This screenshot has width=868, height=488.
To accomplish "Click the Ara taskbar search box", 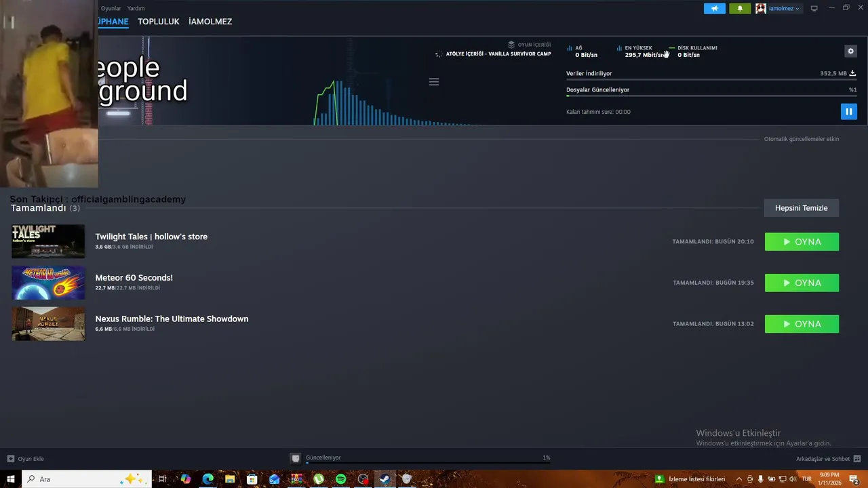I will click(x=87, y=479).
